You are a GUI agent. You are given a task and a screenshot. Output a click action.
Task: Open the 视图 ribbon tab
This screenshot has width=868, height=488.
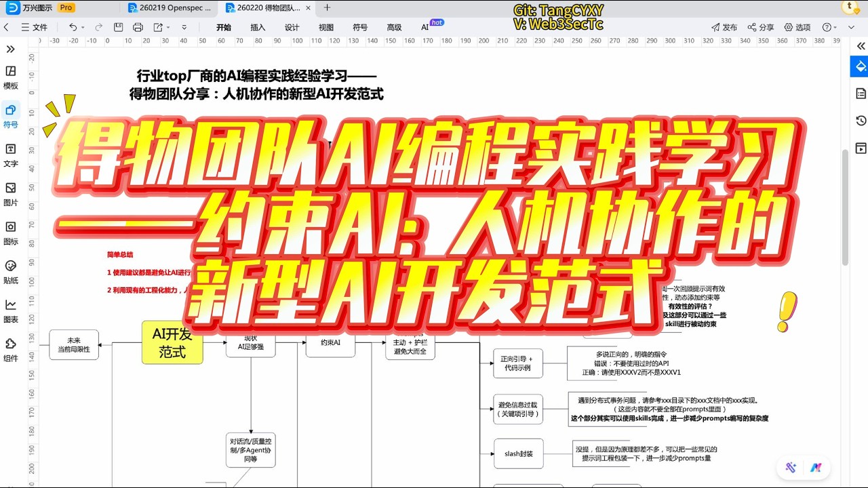(326, 27)
